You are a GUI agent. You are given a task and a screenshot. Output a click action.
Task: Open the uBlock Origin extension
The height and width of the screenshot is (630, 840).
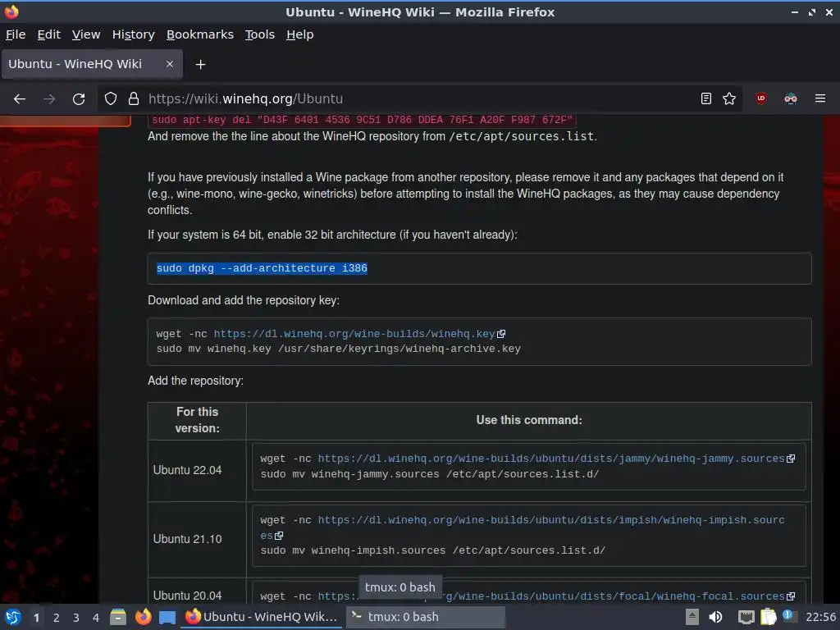coord(760,98)
